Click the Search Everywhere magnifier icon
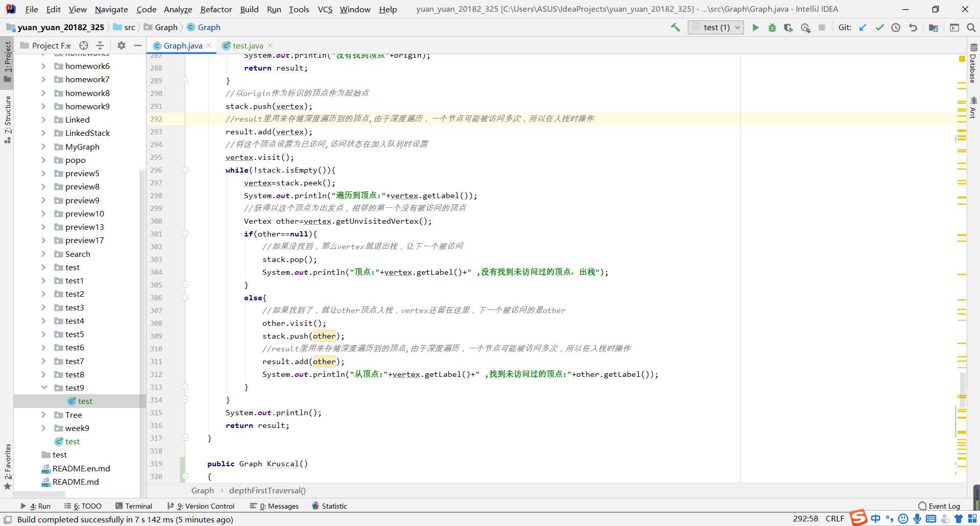 click(971, 28)
